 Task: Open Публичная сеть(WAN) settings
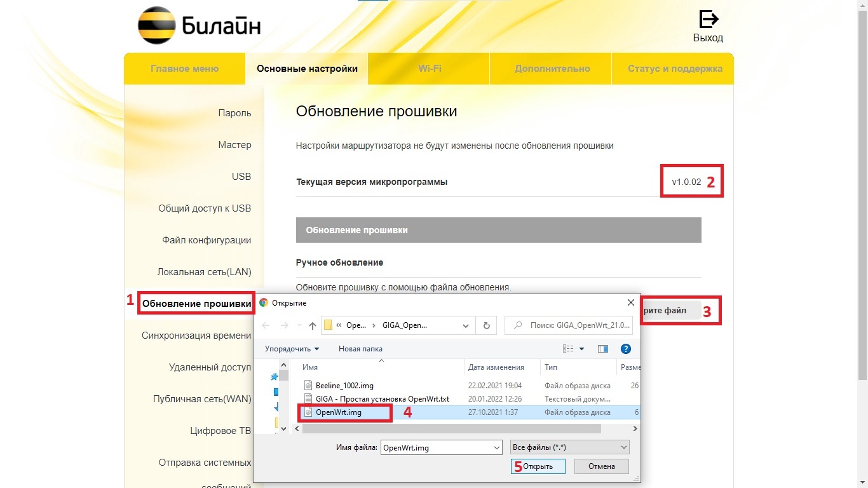coord(202,399)
